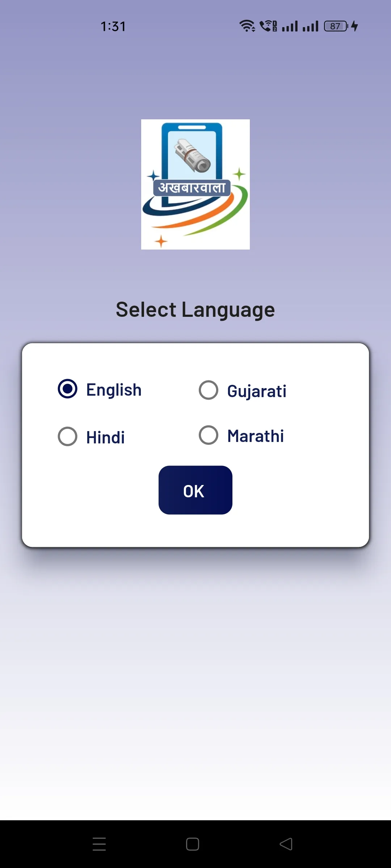Tap the Gujarati language label

[x=257, y=391]
